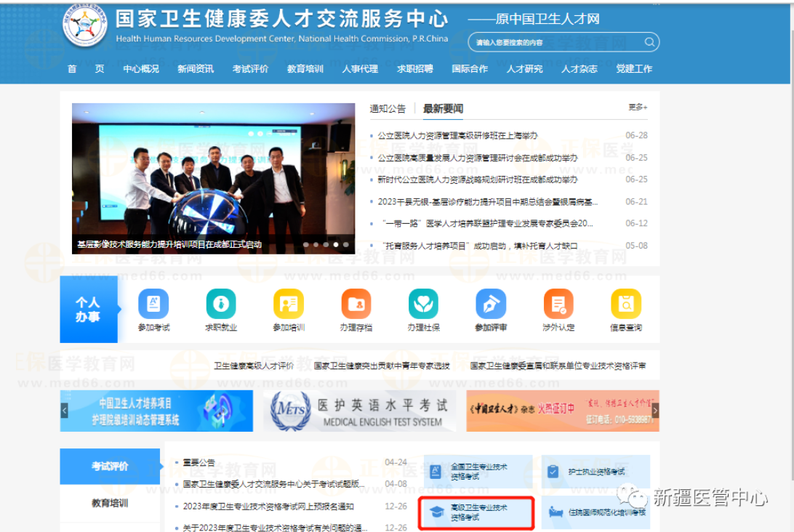Click the 参加考试 icon

pos(153,304)
